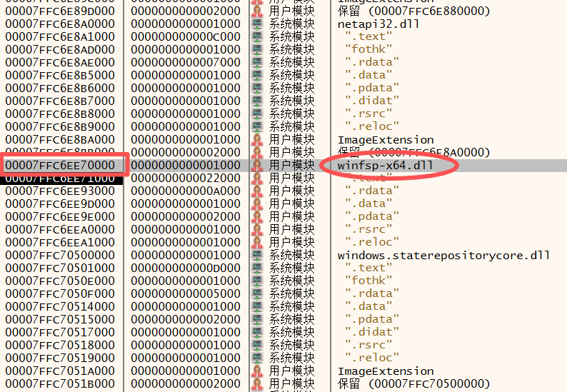Click ".data" section at 00007FFC6EE9D000

(x=368, y=203)
